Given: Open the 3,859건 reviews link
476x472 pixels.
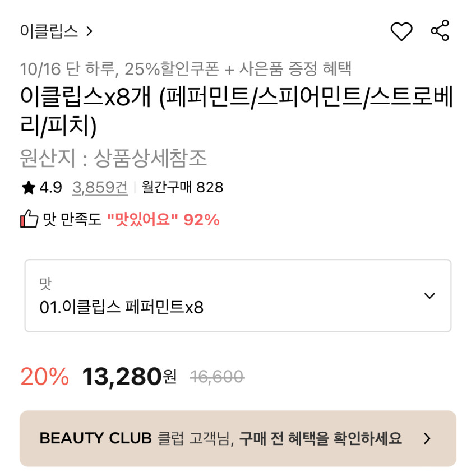Looking at the screenshot, I should tap(100, 187).
